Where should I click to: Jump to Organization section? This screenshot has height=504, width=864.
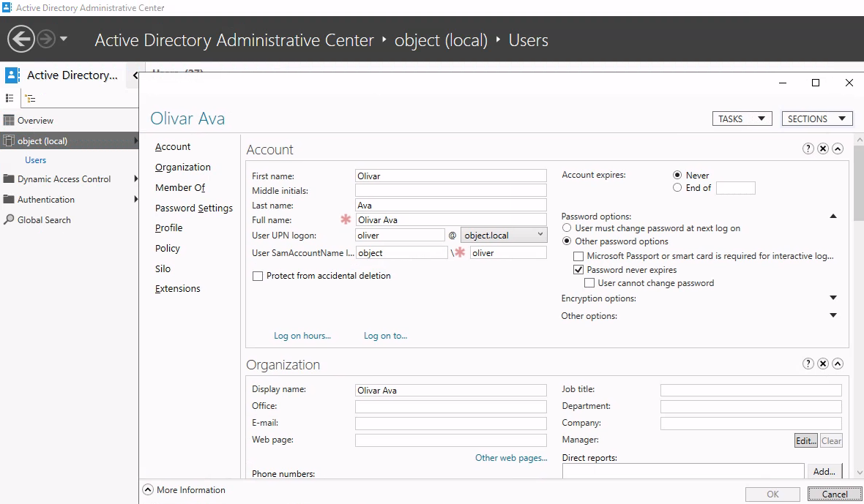(183, 168)
